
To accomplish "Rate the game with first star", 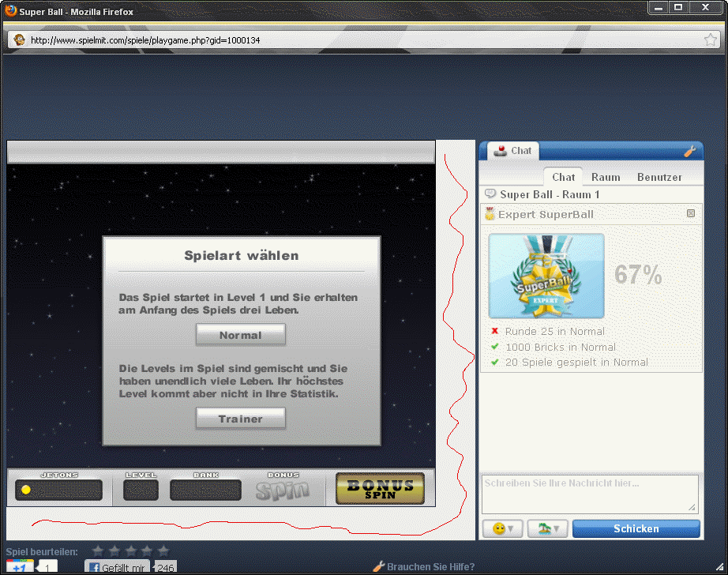I will tap(98, 551).
